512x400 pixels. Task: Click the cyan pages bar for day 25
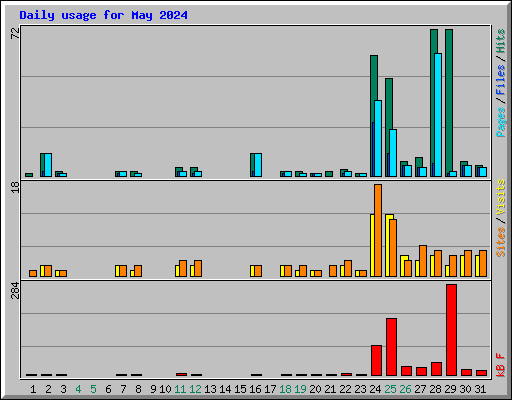393,153
